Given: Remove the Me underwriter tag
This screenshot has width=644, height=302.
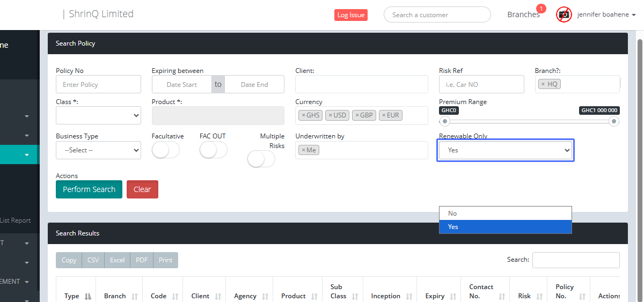Looking at the screenshot, I should (303, 150).
